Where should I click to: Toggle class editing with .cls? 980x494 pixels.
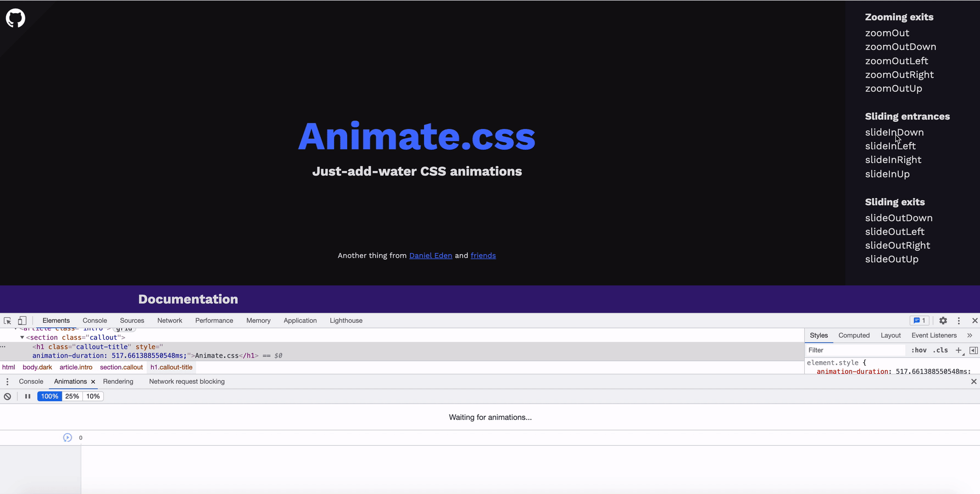click(940, 350)
